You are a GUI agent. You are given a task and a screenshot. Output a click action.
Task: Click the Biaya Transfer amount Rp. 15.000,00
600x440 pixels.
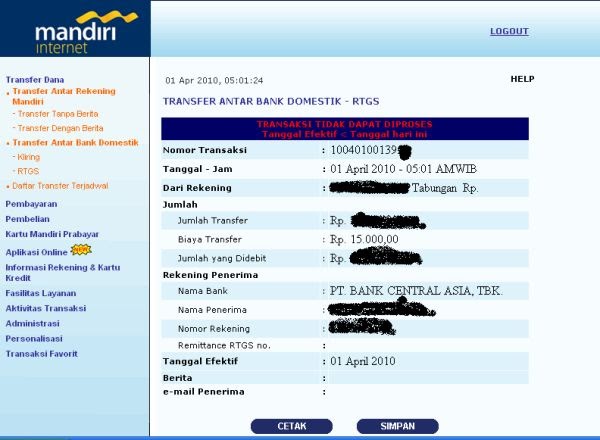click(364, 240)
